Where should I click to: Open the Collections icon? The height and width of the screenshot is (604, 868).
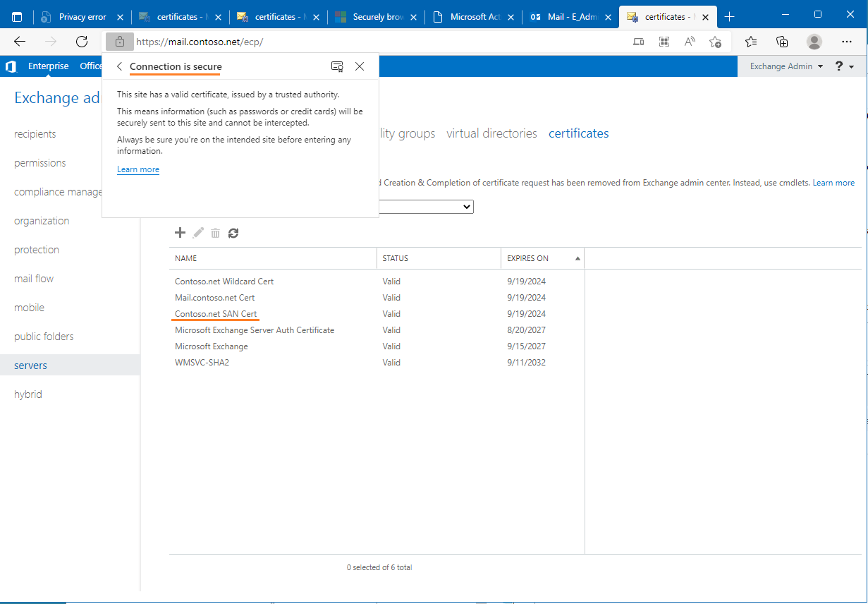782,42
